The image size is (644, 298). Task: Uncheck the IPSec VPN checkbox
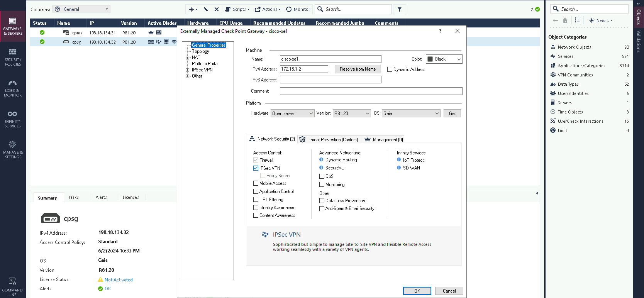click(x=256, y=168)
